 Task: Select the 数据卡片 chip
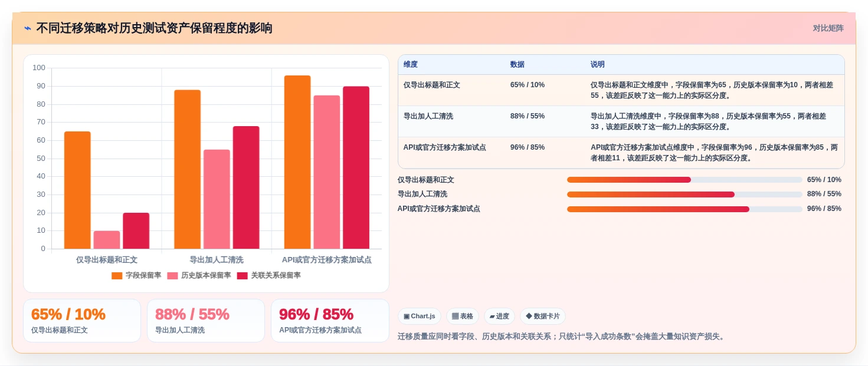(x=542, y=316)
